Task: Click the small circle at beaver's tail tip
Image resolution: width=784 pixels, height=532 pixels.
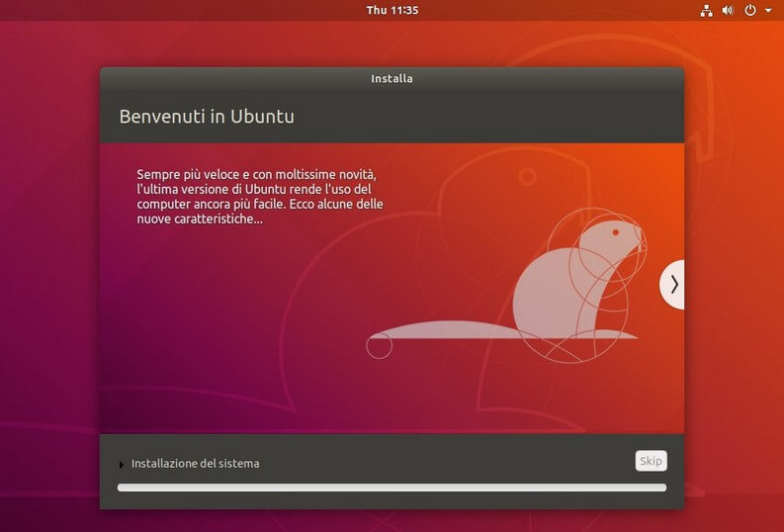Action: [x=379, y=345]
